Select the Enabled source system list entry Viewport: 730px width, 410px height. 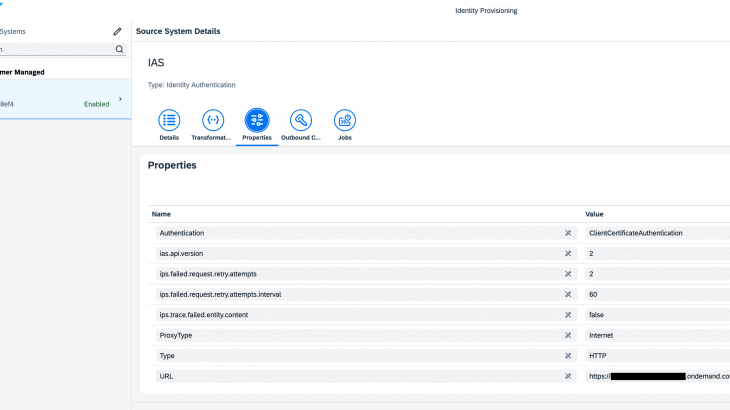[x=60, y=101]
